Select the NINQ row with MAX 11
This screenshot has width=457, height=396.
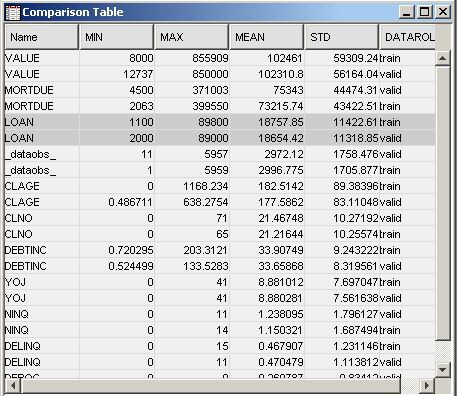coord(220,314)
